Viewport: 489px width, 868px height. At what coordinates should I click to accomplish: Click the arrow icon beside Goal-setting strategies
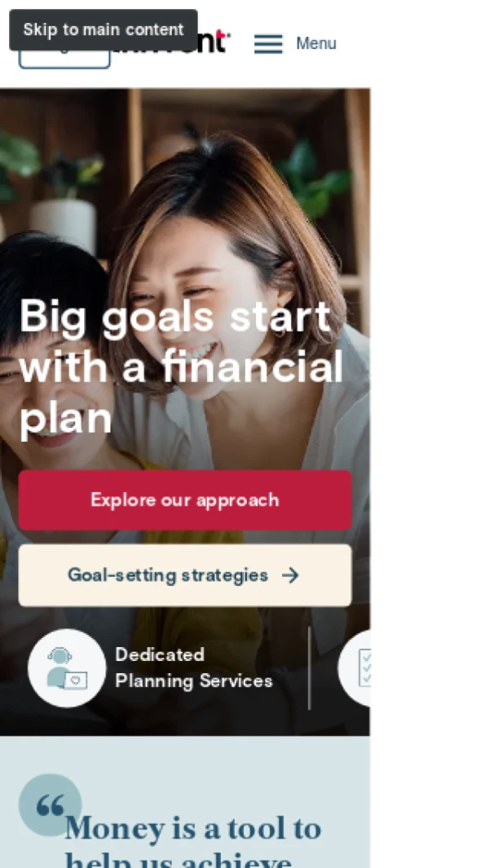click(290, 575)
